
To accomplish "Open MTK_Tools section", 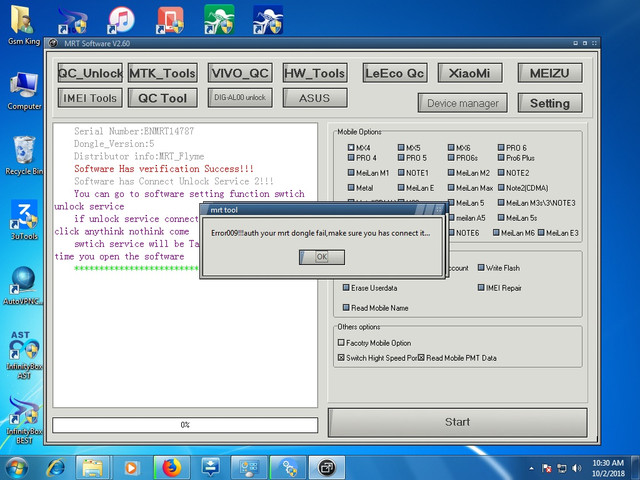I will pyautogui.click(x=162, y=73).
